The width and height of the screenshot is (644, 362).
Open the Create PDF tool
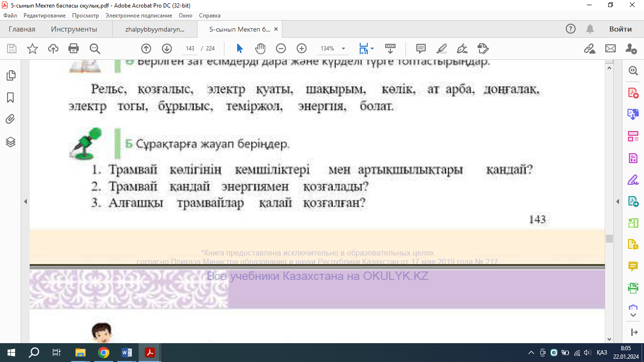pyautogui.click(x=633, y=92)
